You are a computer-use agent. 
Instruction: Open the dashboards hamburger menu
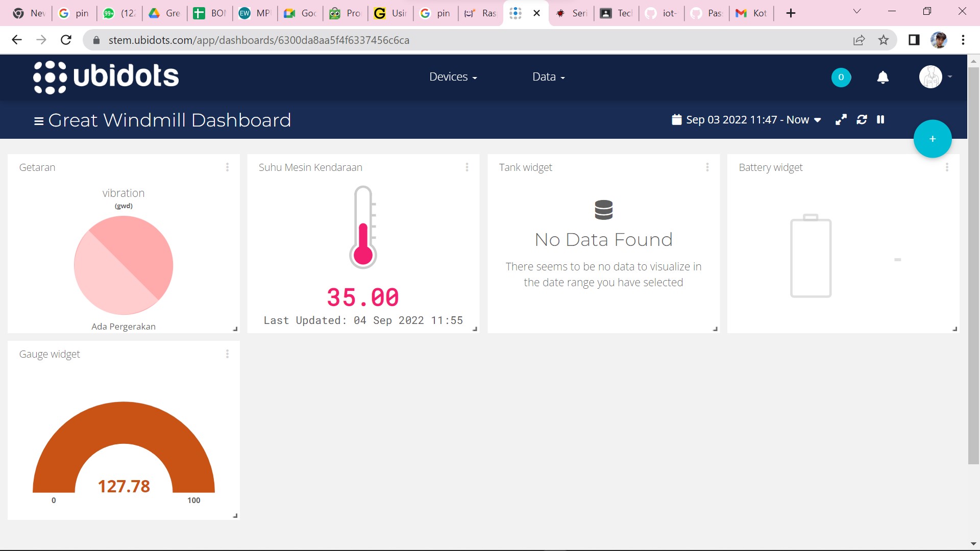pos(38,121)
